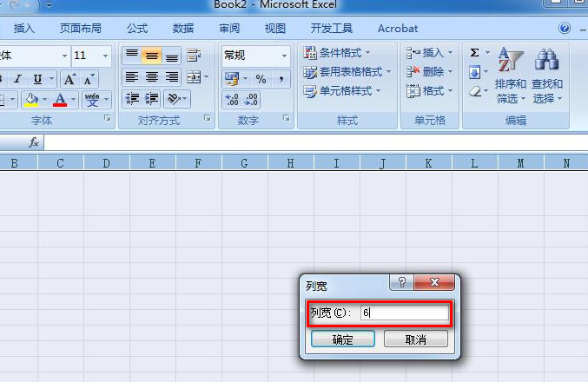
Task: Click the merge and center icon
Action: click(194, 77)
